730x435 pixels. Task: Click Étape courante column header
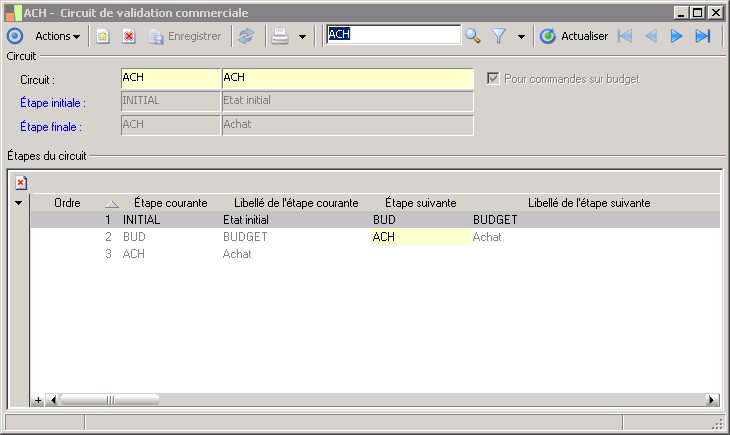click(x=170, y=203)
